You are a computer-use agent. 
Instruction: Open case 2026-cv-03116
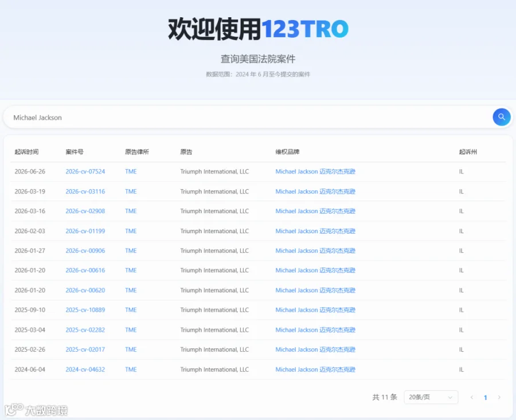pyautogui.click(x=85, y=191)
